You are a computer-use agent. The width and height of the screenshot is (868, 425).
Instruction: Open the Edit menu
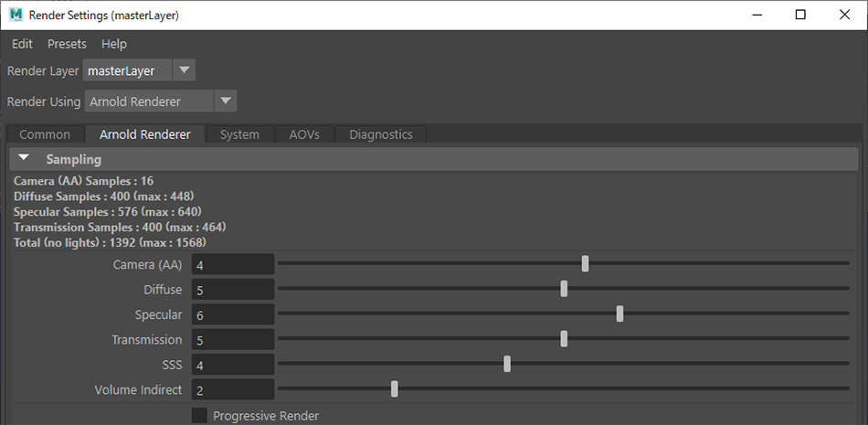click(22, 44)
